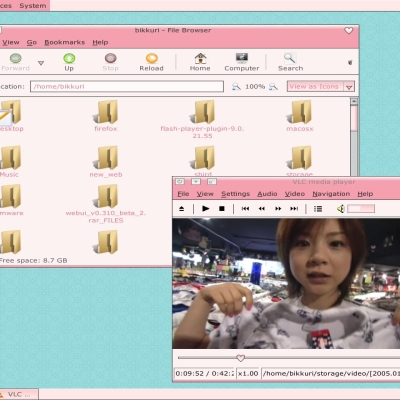
Task: Open the Help menu in File Browser
Action: [100, 42]
